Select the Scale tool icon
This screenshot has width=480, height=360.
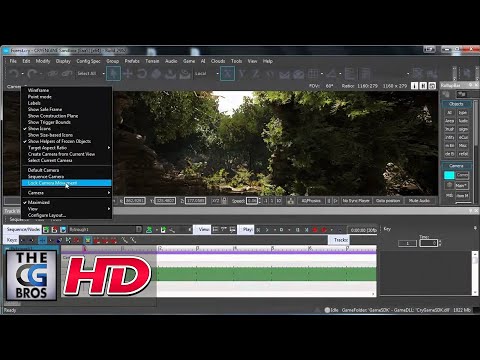click(x=156, y=73)
